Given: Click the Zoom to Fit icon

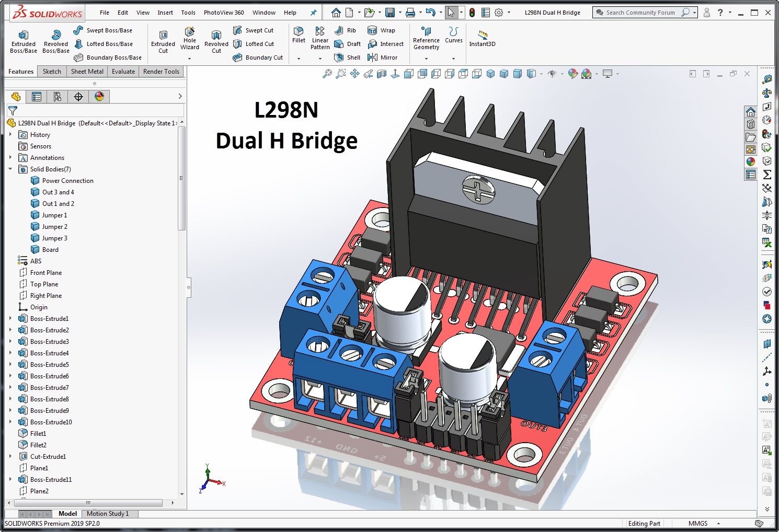Looking at the screenshot, I should [327, 74].
